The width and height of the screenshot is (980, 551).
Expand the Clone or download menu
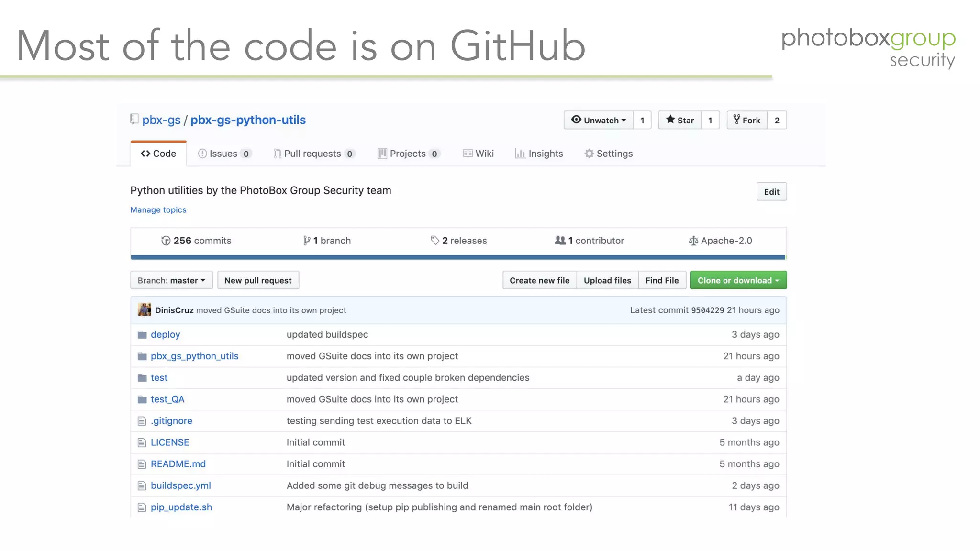click(x=738, y=280)
